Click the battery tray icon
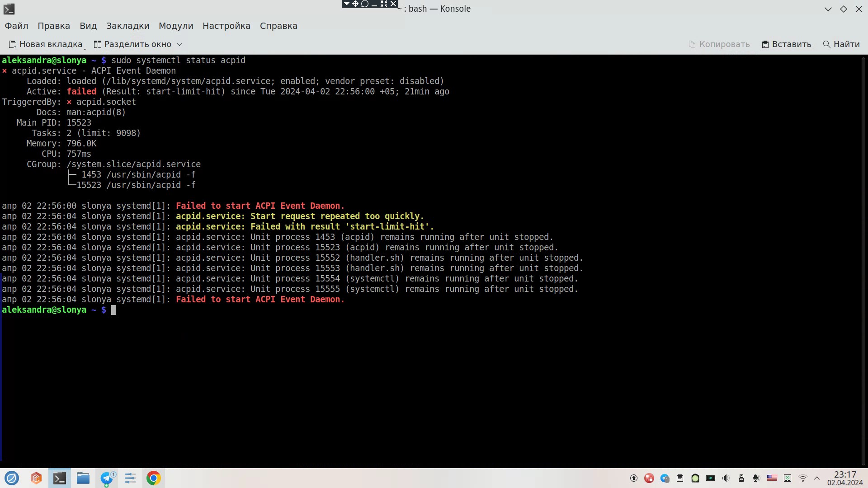Image resolution: width=868 pixels, height=488 pixels. click(x=710, y=478)
